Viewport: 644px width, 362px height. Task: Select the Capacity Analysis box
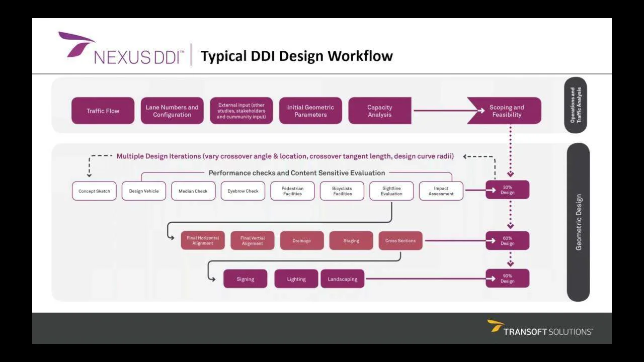(x=380, y=111)
